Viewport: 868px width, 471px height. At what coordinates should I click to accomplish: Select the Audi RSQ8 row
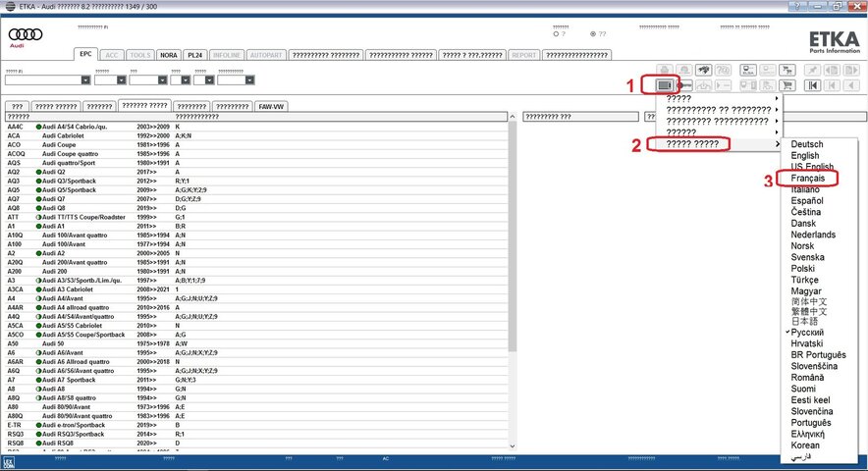point(256,443)
